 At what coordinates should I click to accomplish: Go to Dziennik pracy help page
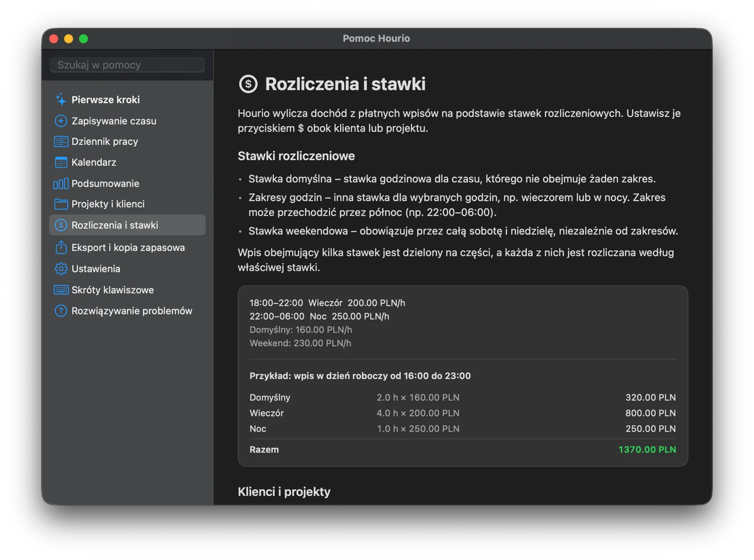[127, 141]
